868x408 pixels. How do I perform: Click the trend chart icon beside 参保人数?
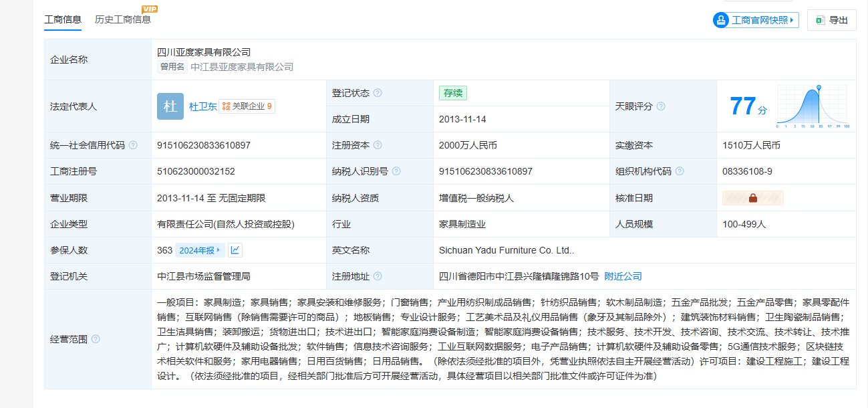[x=235, y=250]
